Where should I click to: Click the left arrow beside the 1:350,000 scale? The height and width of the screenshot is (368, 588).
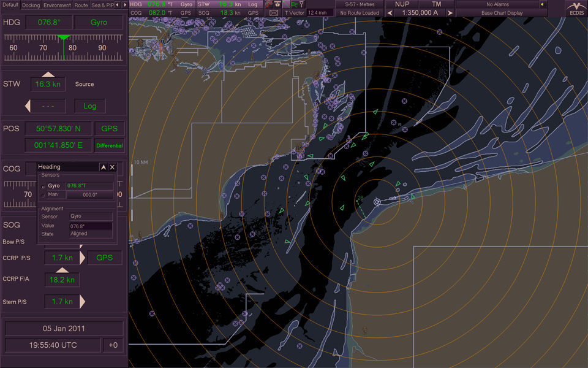coord(388,12)
